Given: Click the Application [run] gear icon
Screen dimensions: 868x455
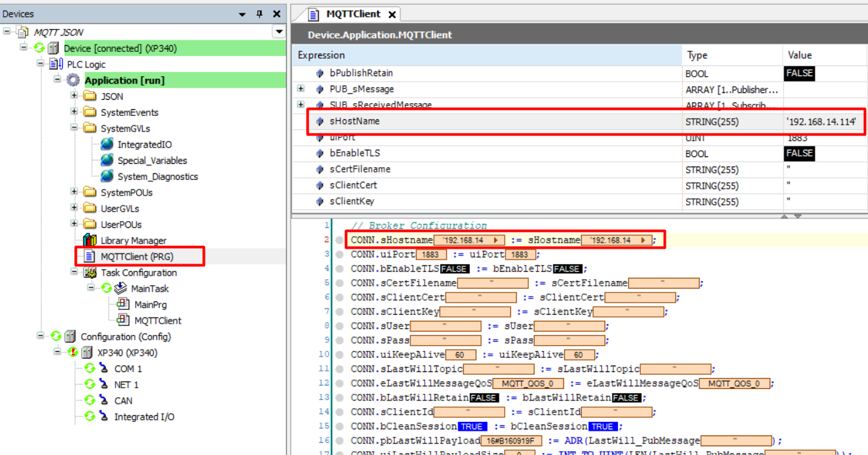Looking at the screenshot, I should pos(73,80).
